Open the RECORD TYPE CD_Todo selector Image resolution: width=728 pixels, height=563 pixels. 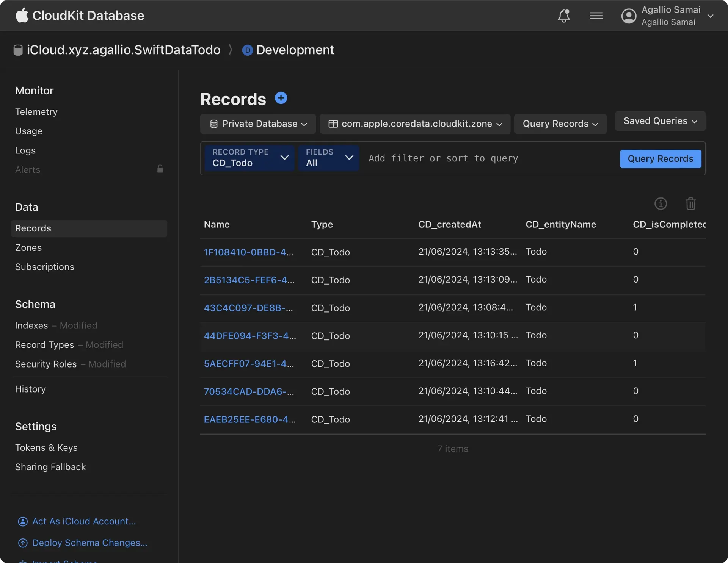(249, 158)
